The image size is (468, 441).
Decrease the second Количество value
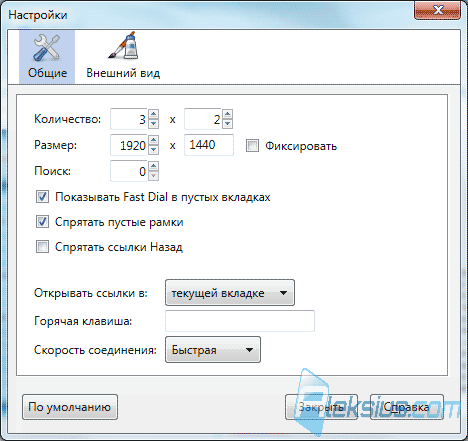click(227, 124)
